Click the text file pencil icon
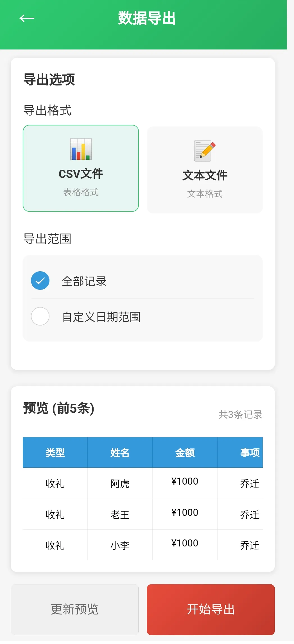294x644 pixels. (x=205, y=151)
